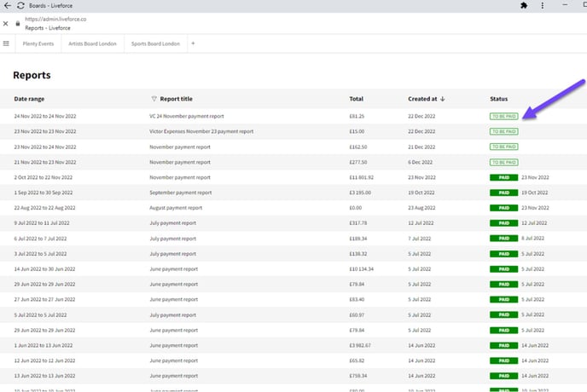The image size is (587, 392).
Task: Open September payment report row
Action: pyautogui.click(x=180, y=193)
